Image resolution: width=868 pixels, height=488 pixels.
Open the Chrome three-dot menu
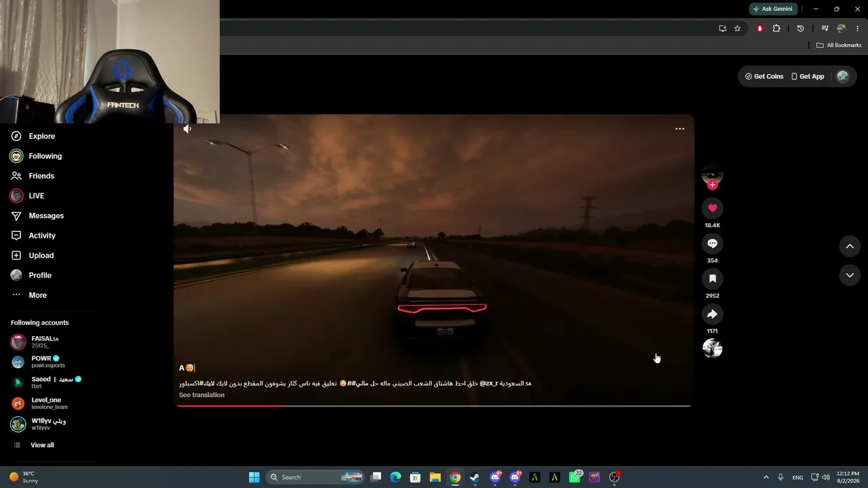(x=858, y=28)
